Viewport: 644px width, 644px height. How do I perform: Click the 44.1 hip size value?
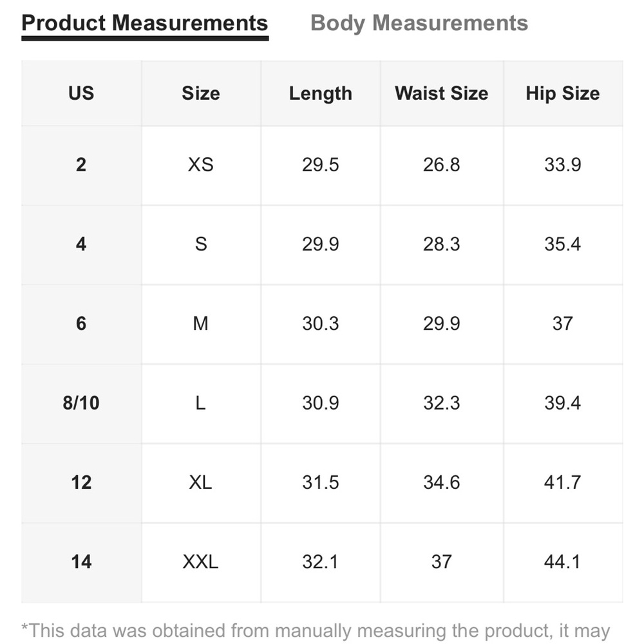(563, 562)
